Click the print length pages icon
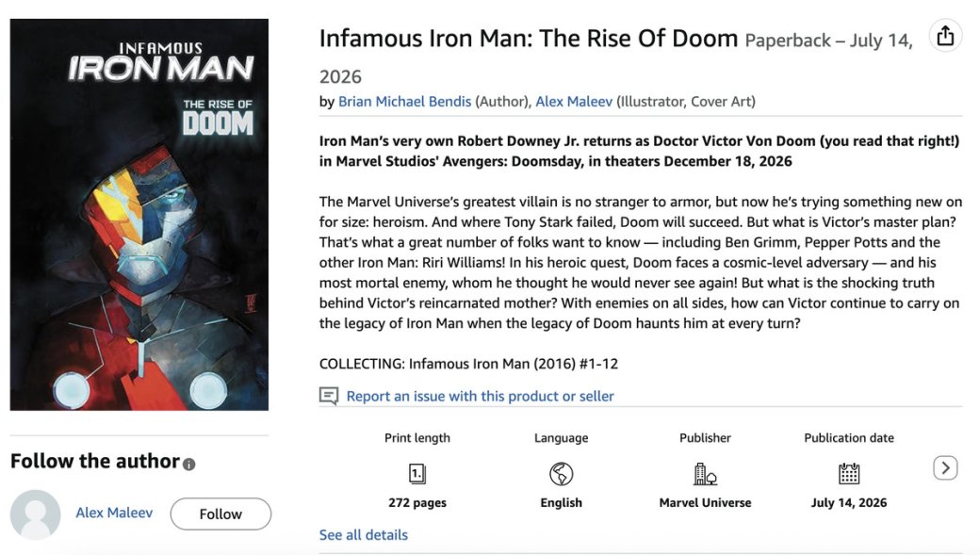 [x=417, y=473]
